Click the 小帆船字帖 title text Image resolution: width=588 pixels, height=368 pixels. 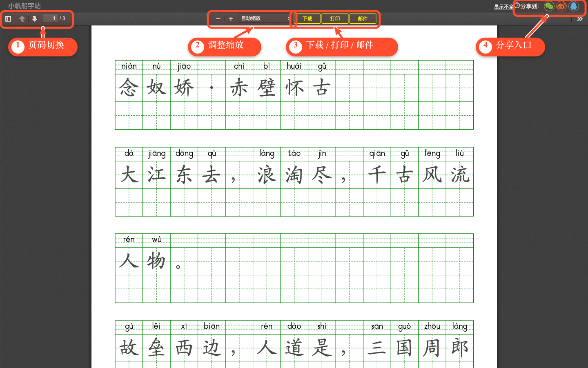(24, 6)
